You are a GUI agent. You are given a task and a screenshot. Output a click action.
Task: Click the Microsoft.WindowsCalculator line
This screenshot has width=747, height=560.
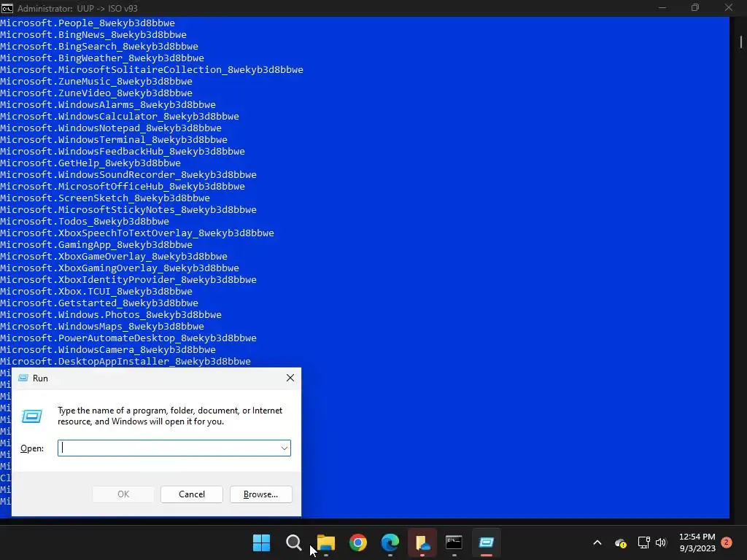pyautogui.click(x=120, y=116)
